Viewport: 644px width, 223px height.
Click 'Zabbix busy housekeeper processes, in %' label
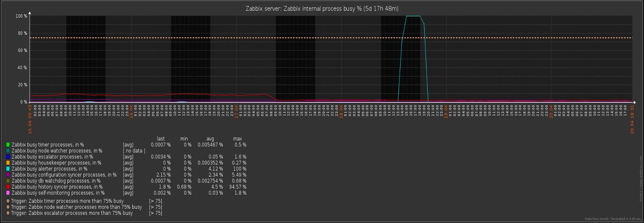[56, 163]
